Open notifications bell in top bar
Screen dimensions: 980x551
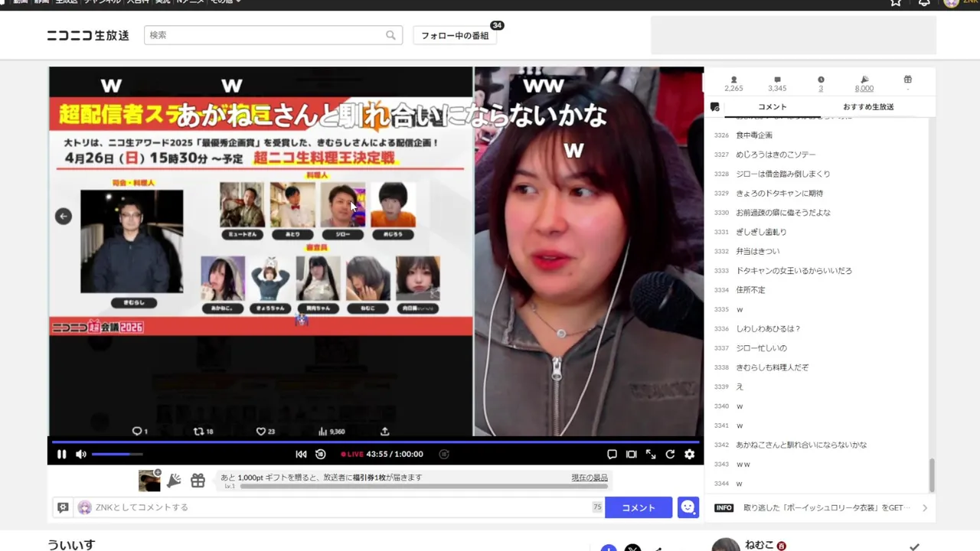pos(924,3)
